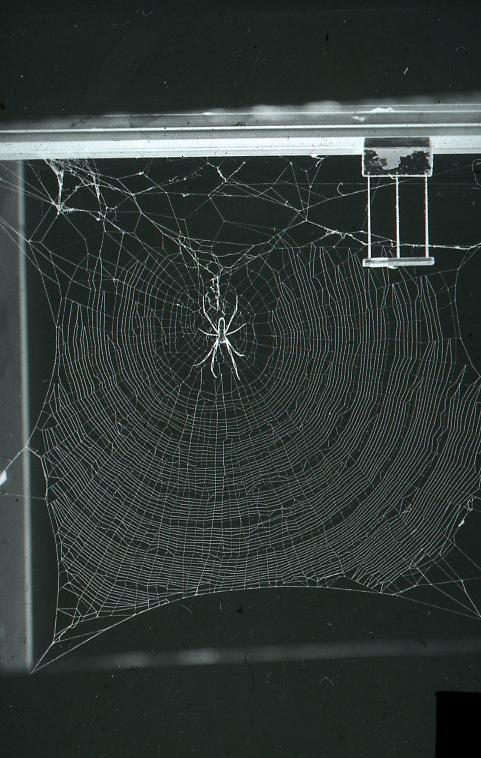Click the center rod of the glass container
This screenshot has width=481, height=758.
pyautogui.click(x=397, y=217)
